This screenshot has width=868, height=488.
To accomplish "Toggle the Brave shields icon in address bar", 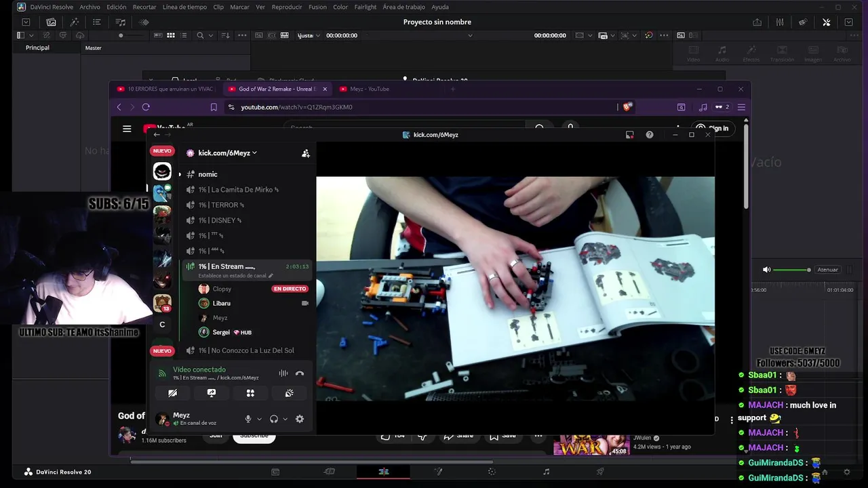I will [x=627, y=107].
